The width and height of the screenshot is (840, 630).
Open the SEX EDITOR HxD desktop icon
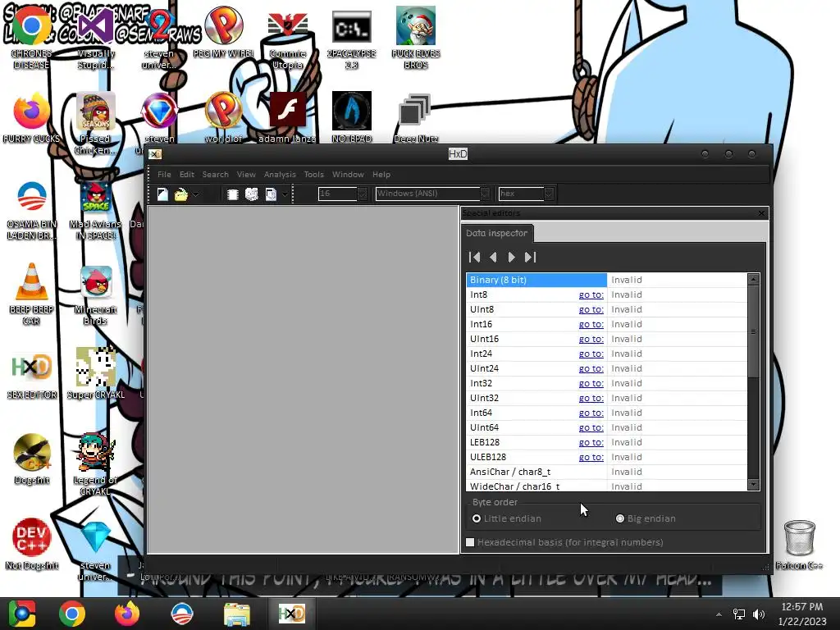32,375
